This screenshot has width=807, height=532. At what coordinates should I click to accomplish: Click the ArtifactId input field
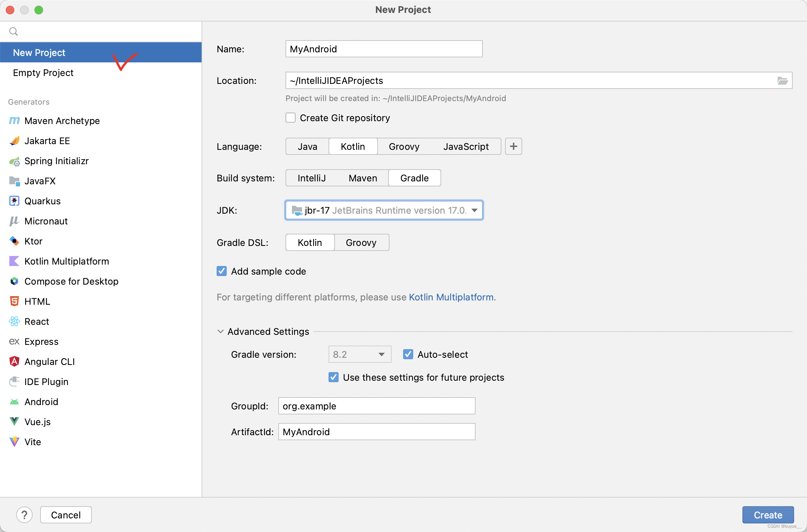click(x=377, y=432)
